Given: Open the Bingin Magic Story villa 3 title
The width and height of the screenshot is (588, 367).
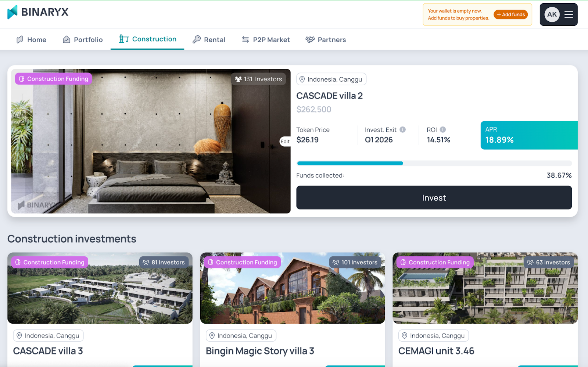Looking at the screenshot, I should click(x=260, y=351).
